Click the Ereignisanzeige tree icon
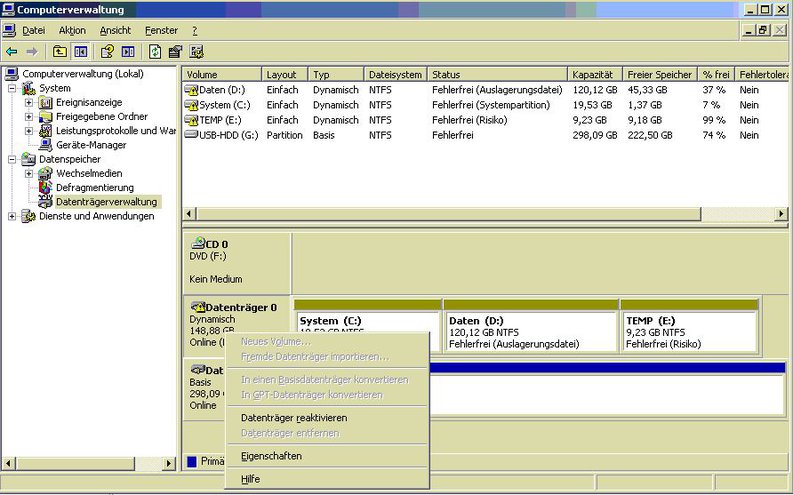The height and width of the screenshot is (495, 793). 46,103
